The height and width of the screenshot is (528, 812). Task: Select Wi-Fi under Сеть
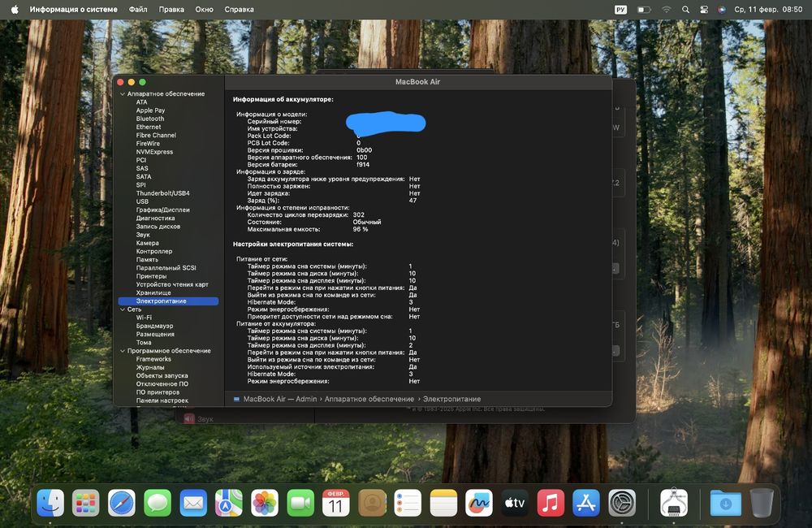(x=144, y=318)
